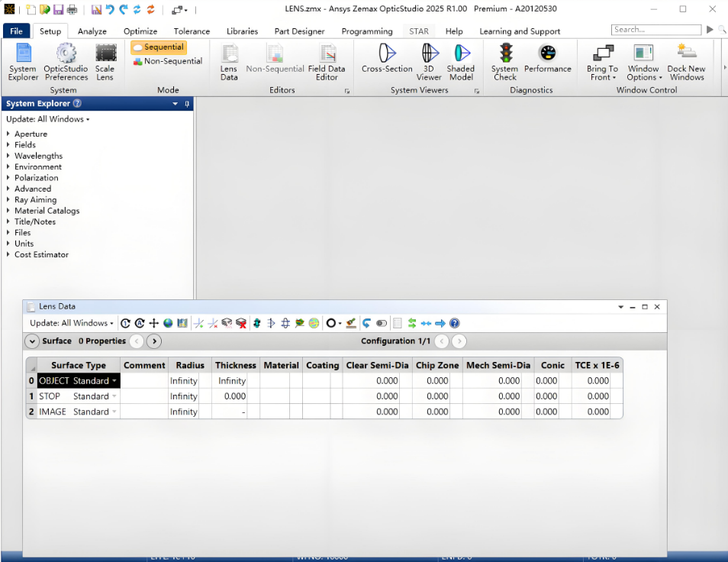Pin the System Explorer panel
Image resolution: width=728 pixels, height=562 pixels.
187,104
